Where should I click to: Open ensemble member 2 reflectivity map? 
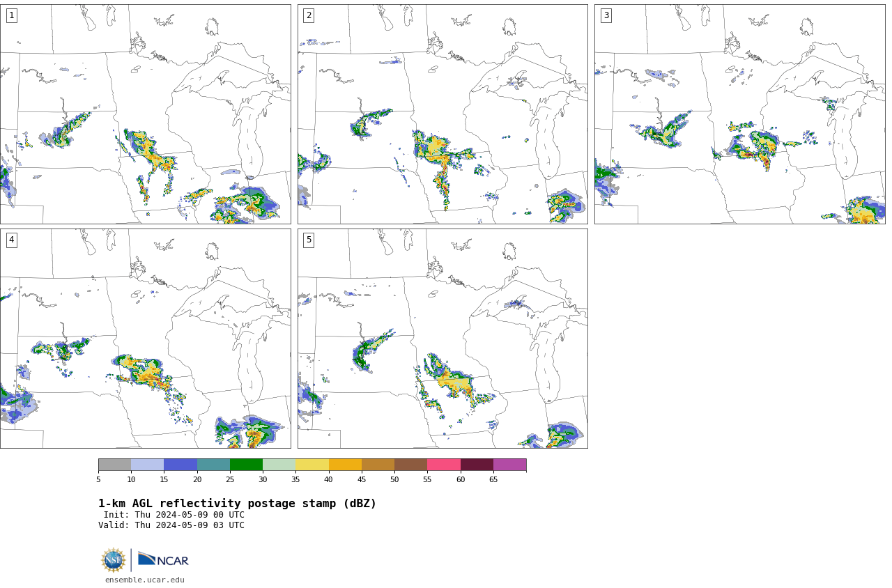pos(443,114)
